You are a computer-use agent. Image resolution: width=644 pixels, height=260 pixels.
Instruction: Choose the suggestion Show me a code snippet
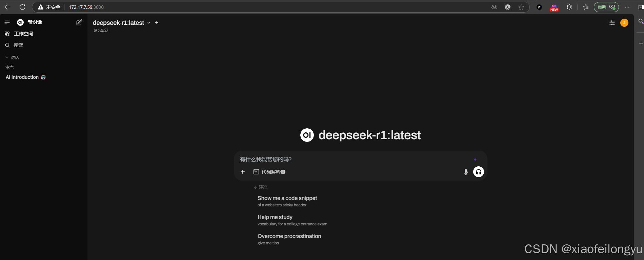click(x=287, y=201)
